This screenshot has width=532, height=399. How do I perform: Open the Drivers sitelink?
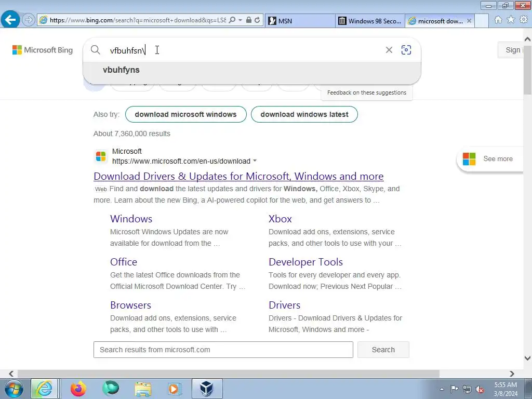point(284,305)
